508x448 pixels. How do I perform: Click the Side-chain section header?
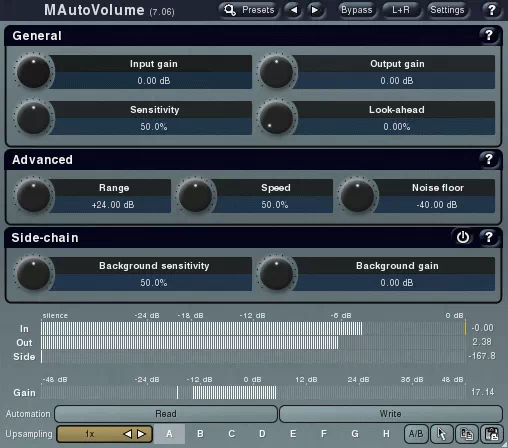point(253,237)
